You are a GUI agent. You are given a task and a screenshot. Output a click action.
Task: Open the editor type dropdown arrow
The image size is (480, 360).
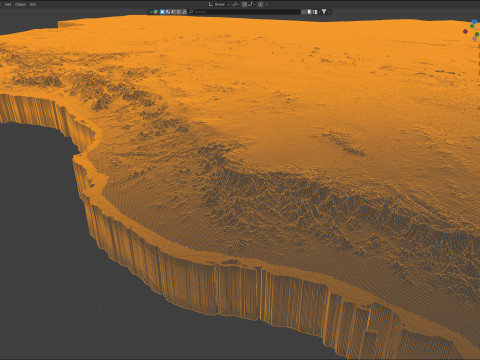click(x=151, y=12)
